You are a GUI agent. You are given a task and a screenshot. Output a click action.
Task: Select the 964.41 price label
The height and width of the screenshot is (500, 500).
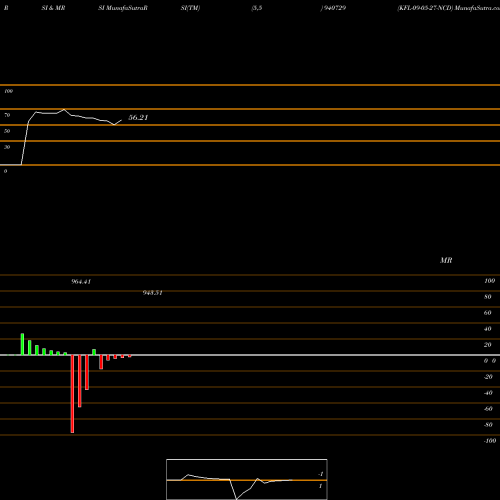point(81,282)
